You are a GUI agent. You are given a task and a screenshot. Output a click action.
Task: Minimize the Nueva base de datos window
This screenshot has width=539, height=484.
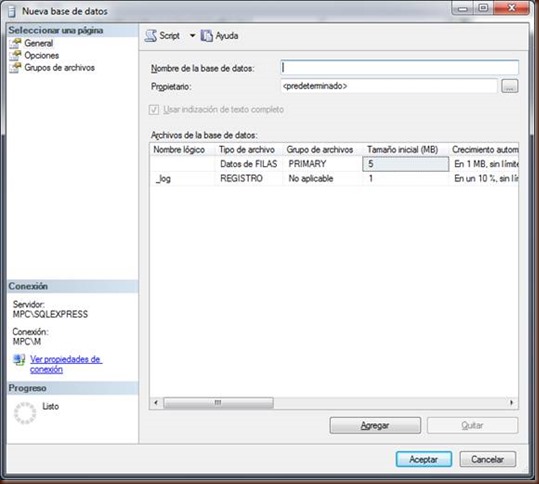463,9
